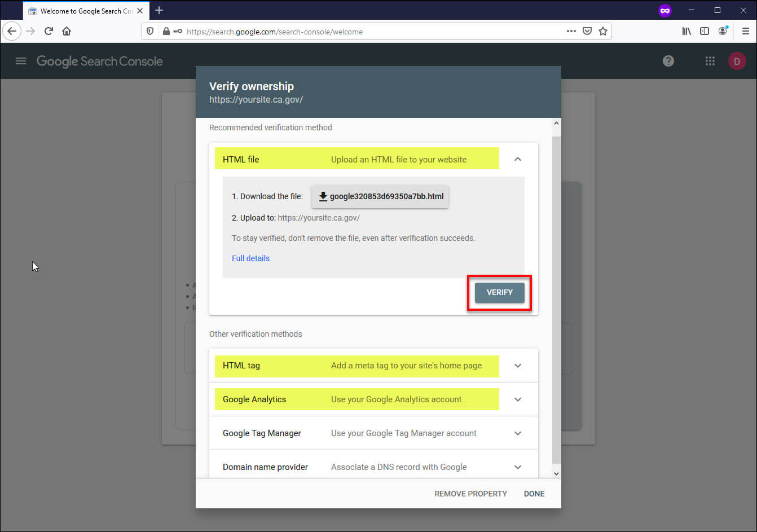Screen dimensions: 757x532
Task: Expand the Google Analytics verification method
Action: pyautogui.click(x=518, y=399)
